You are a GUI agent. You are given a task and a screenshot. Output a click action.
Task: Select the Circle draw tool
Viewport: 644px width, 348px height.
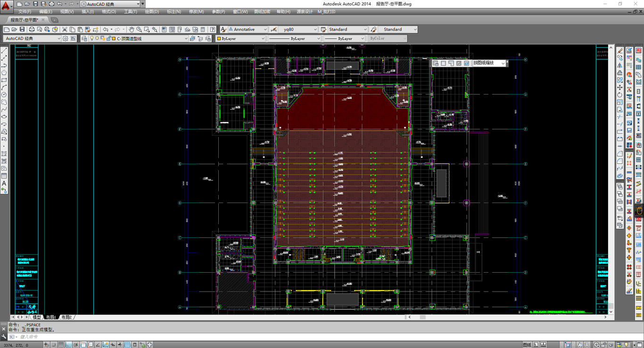(x=4, y=95)
